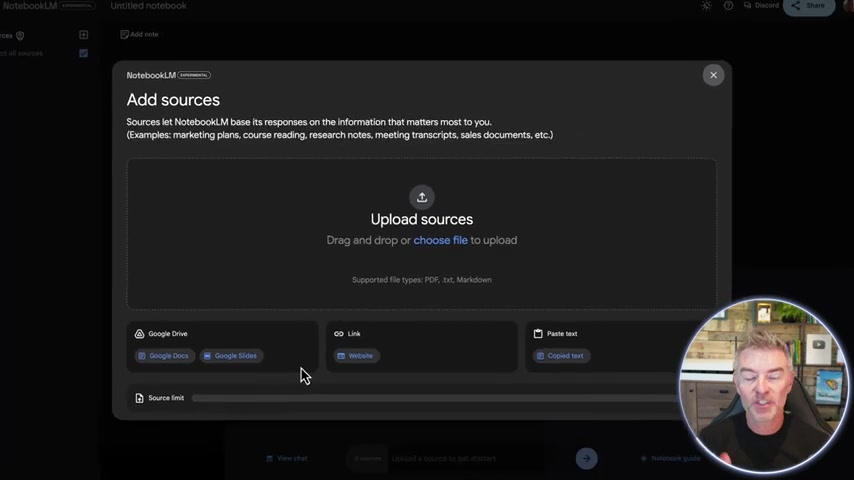Click the Upload sources heading

[x=422, y=220]
